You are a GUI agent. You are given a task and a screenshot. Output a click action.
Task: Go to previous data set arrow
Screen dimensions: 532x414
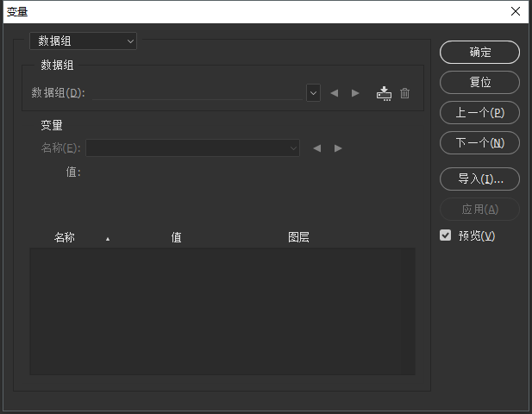(x=335, y=93)
